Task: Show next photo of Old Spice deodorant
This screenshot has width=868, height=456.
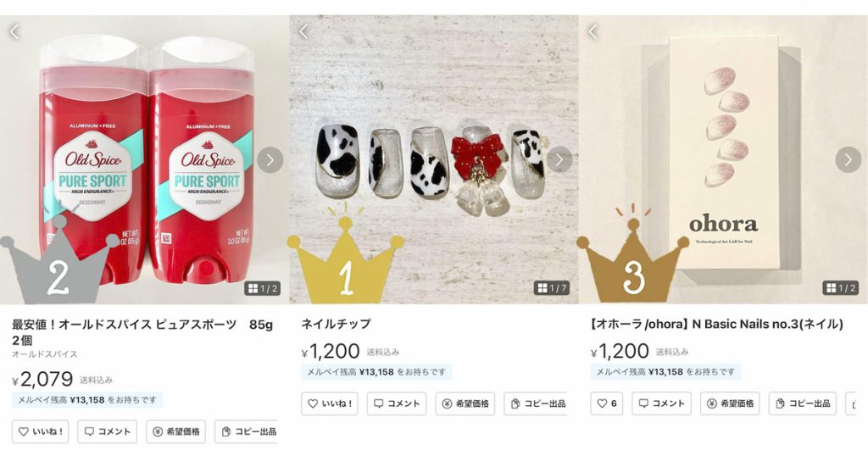Action: point(270,160)
